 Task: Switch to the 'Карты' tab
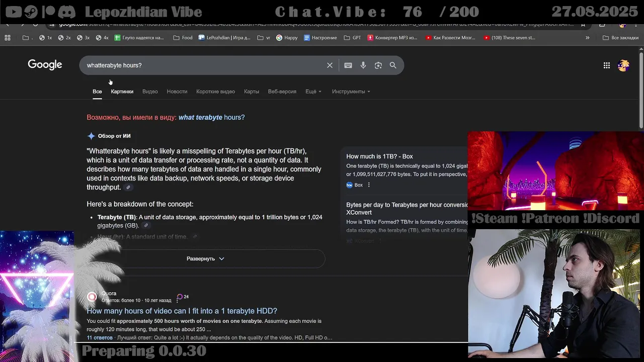252,92
